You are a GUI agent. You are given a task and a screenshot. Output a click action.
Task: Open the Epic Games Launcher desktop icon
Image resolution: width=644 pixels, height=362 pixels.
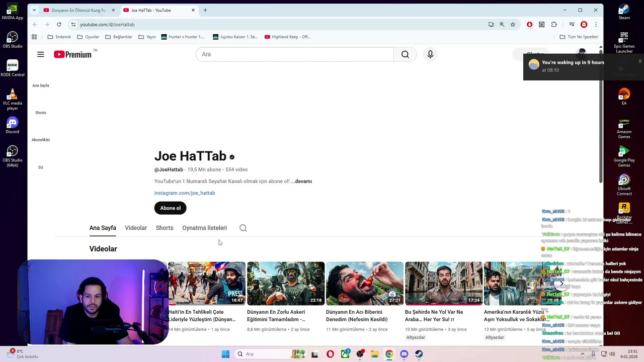tap(624, 42)
